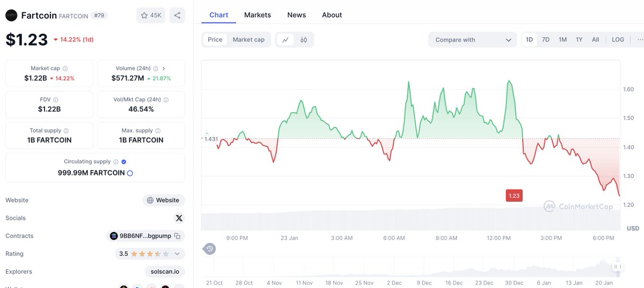This screenshot has width=644, height=288.
Task: Select the 1M time range
Action: (x=562, y=40)
